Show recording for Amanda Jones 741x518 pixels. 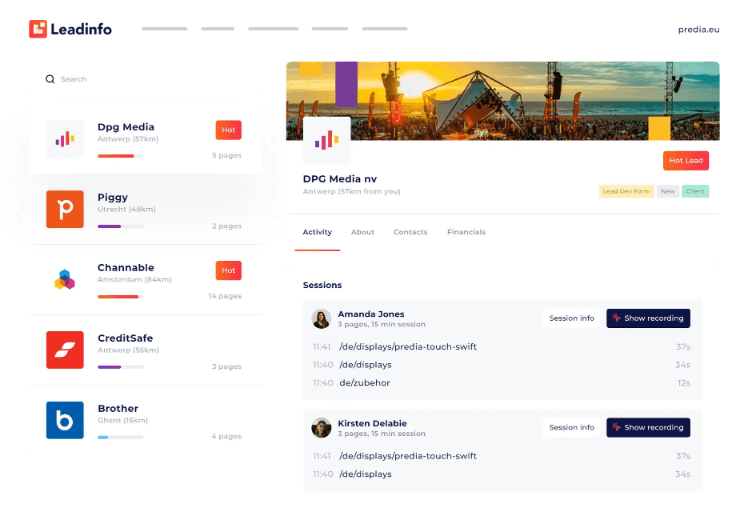pyautogui.click(x=648, y=318)
